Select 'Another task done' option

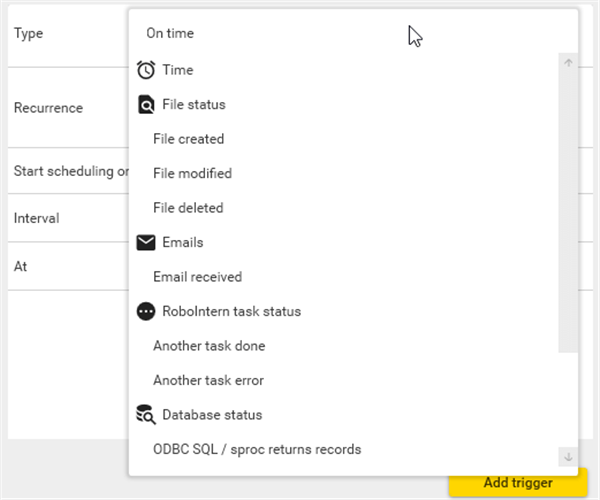(x=208, y=346)
